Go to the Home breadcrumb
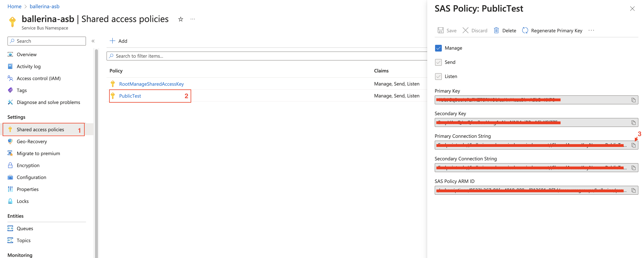This screenshot has height=258, width=644. [x=14, y=7]
